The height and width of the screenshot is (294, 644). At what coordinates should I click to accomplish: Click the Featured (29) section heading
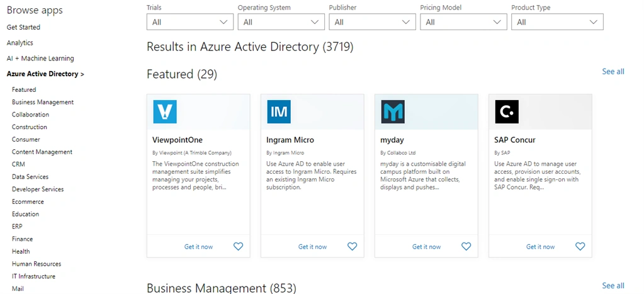click(x=182, y=74)
